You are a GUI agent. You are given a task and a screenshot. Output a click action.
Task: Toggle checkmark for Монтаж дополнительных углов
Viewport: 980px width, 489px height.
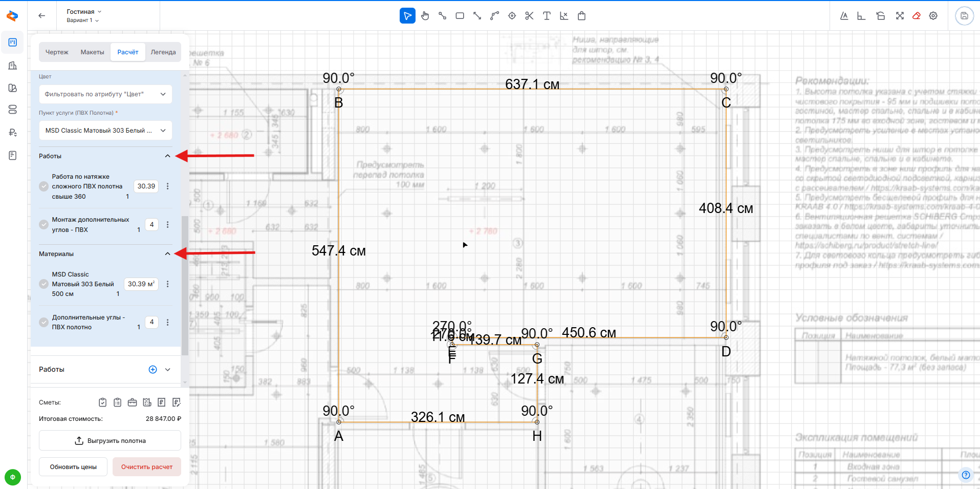pyautogui.click(x=44, y=225)
